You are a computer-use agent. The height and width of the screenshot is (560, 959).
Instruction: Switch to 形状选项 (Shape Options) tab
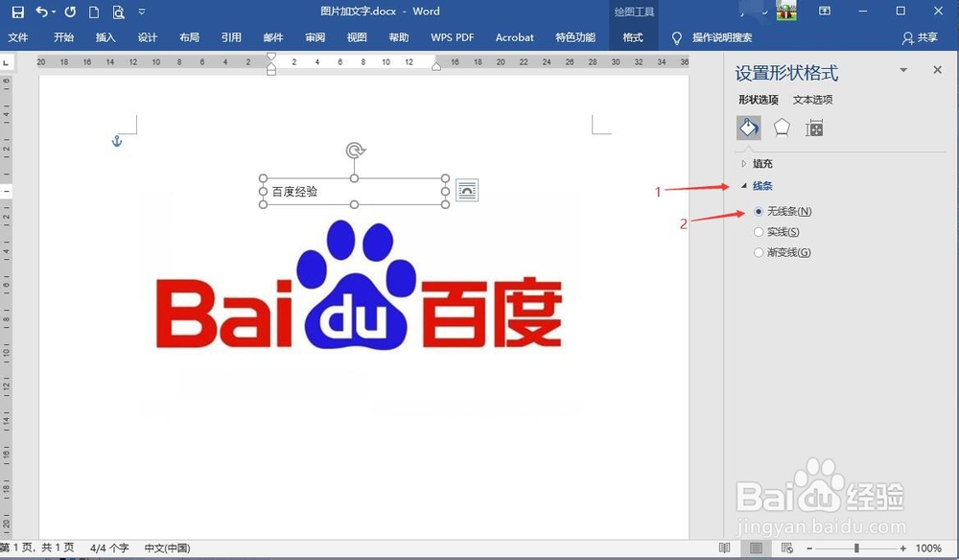[759, 100]
